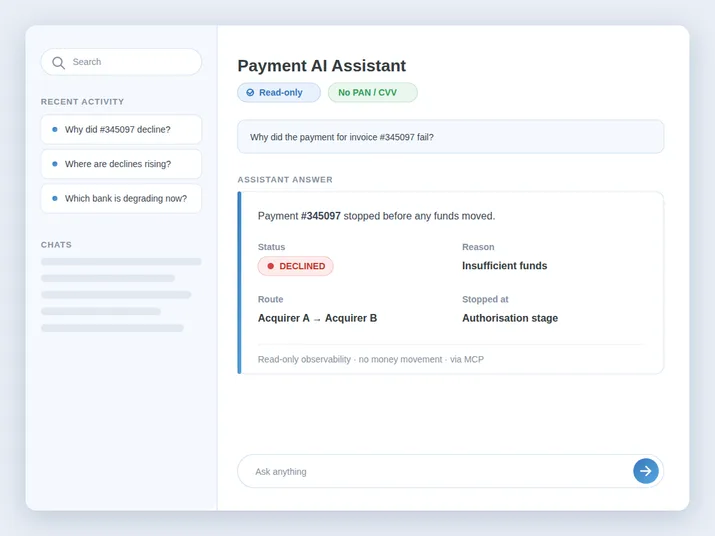Click the 'Read-only observability' footer note
Viewport: 715px width, 536px height.
tap(371, 359)
